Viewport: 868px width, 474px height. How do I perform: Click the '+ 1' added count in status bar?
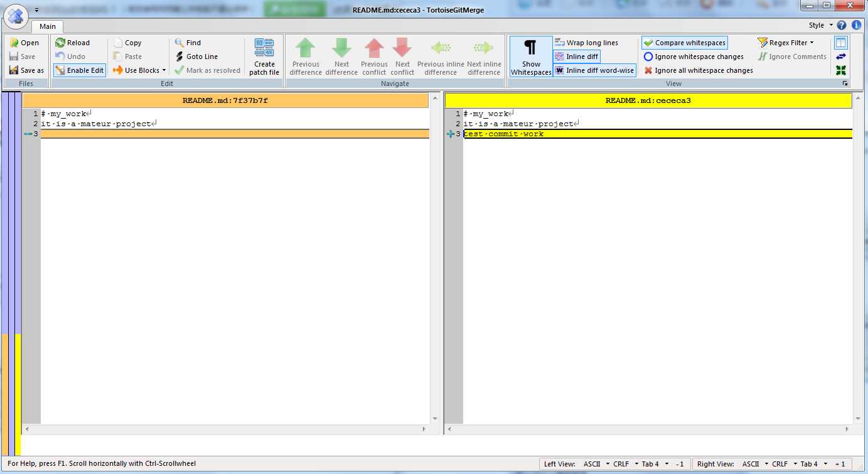pos(839,464)
